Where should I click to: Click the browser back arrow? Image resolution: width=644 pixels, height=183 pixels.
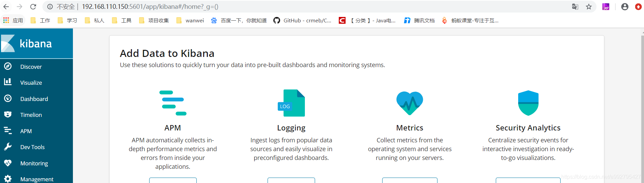pos(6,7)
